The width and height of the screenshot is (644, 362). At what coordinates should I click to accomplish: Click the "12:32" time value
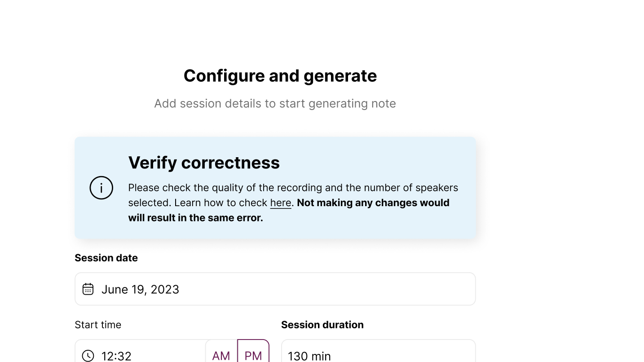tap(116, 356)
